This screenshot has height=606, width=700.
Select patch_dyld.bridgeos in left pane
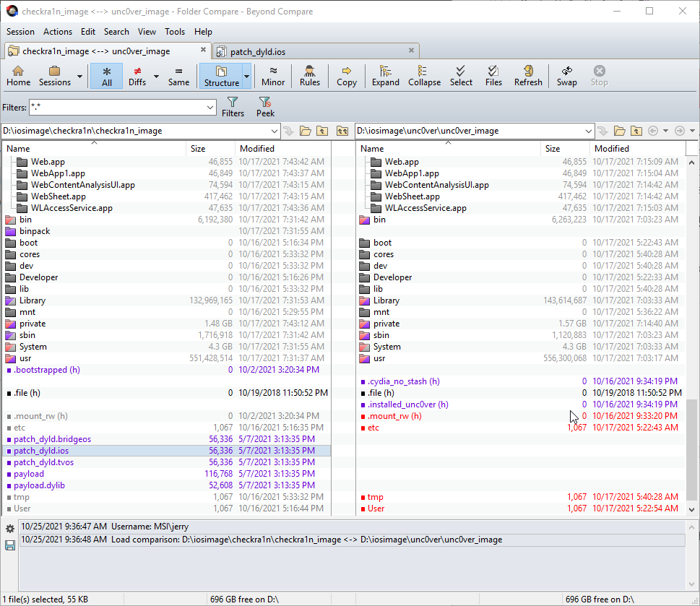coord(167,439)
